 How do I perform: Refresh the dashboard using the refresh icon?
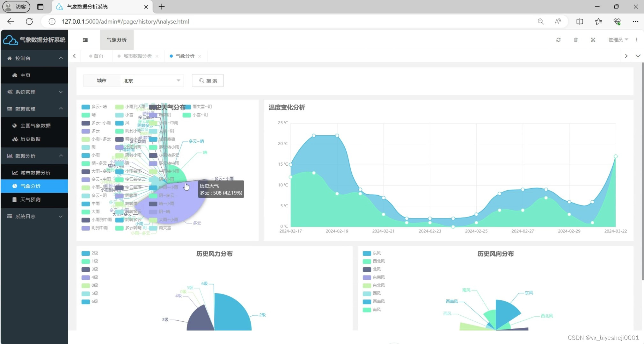click(559, 39)
